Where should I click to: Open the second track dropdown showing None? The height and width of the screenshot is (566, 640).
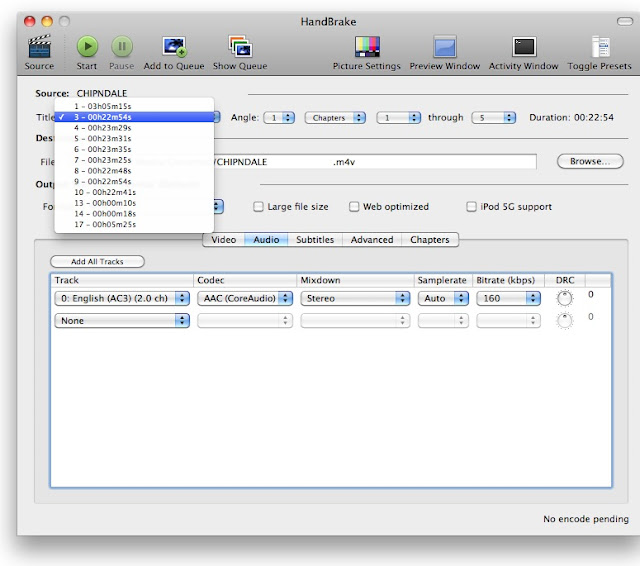(122, 320)
